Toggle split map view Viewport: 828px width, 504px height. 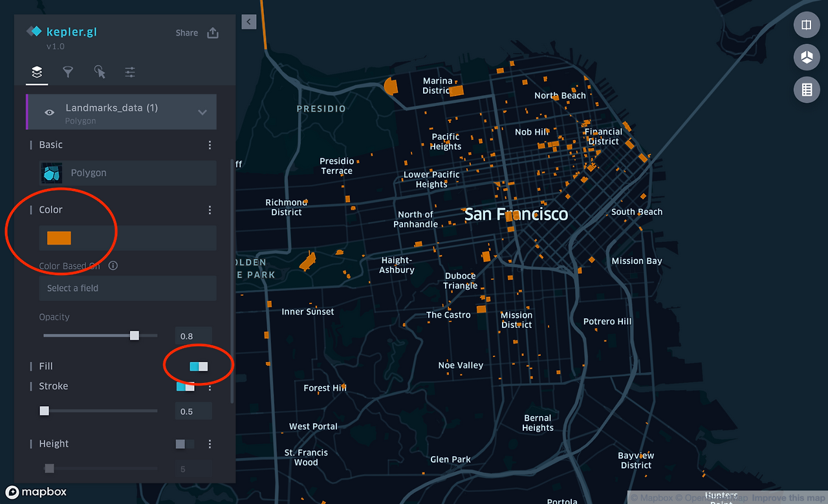807,25
